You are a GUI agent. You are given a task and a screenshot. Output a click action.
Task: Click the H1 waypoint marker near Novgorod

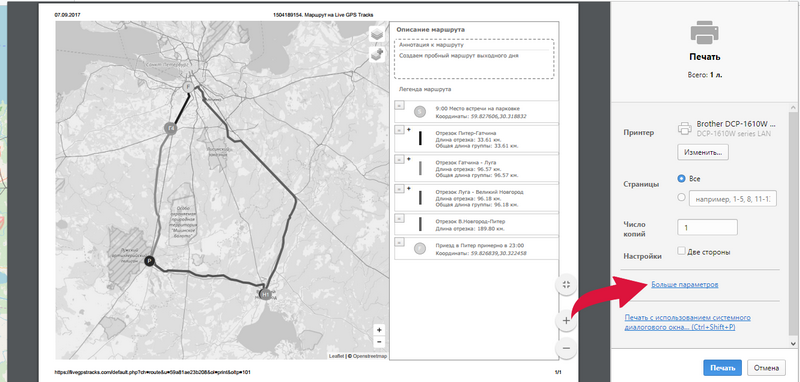pyautogui.click(x=265, y=294)
